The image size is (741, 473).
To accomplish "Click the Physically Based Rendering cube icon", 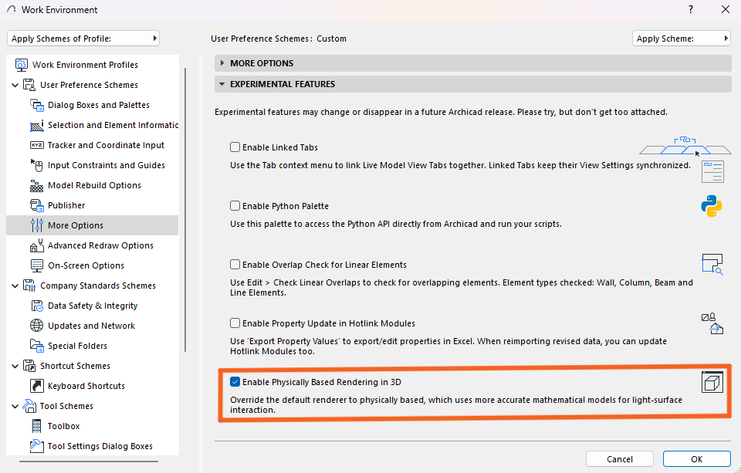I will 712,382.
